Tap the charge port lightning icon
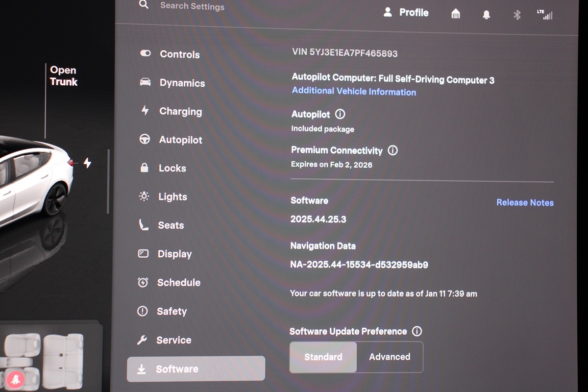 (87, 163)
